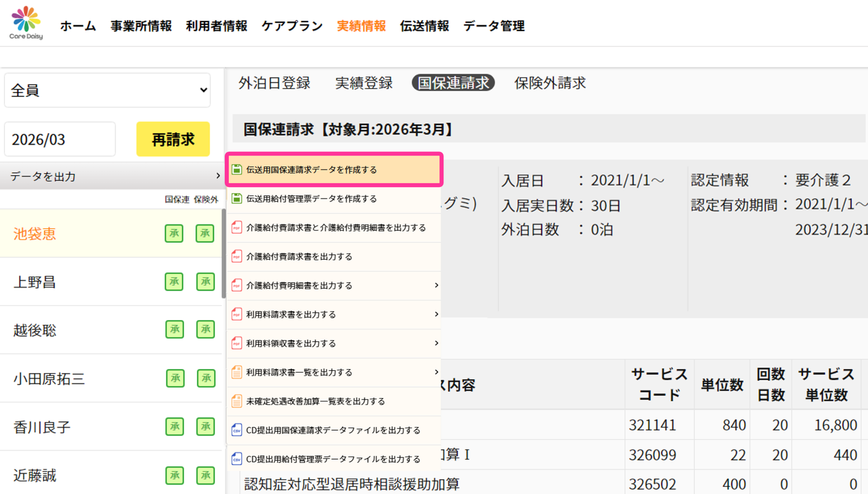Toggle 国保連 承 badge for 池袋恵
868x494 pixels.
click(x=174, y=233)
